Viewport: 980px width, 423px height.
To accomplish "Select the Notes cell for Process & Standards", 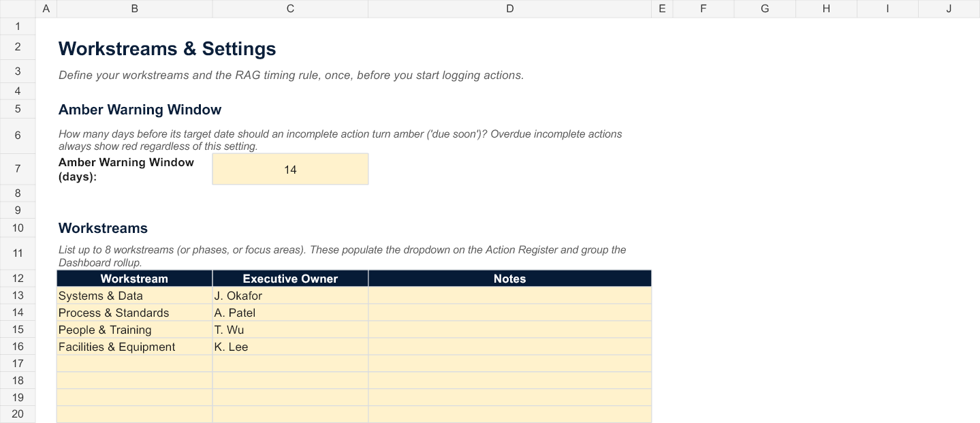I will coord(510,313).
